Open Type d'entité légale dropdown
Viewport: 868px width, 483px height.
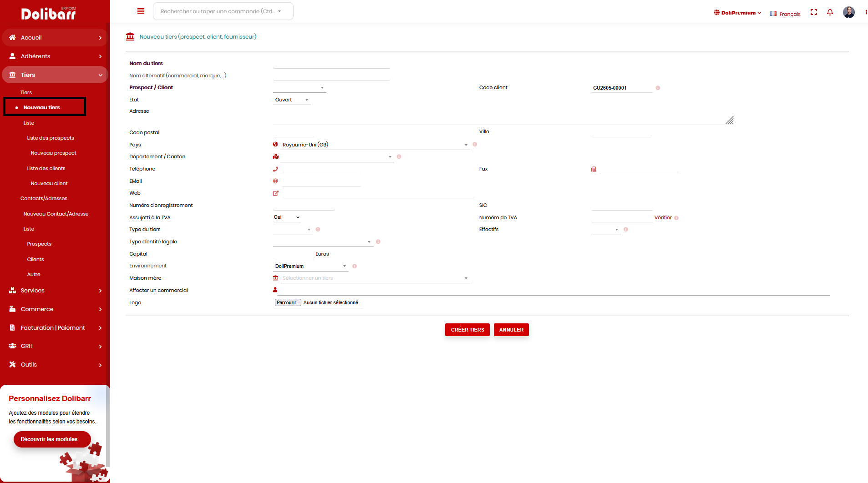[x=323, y=241]
